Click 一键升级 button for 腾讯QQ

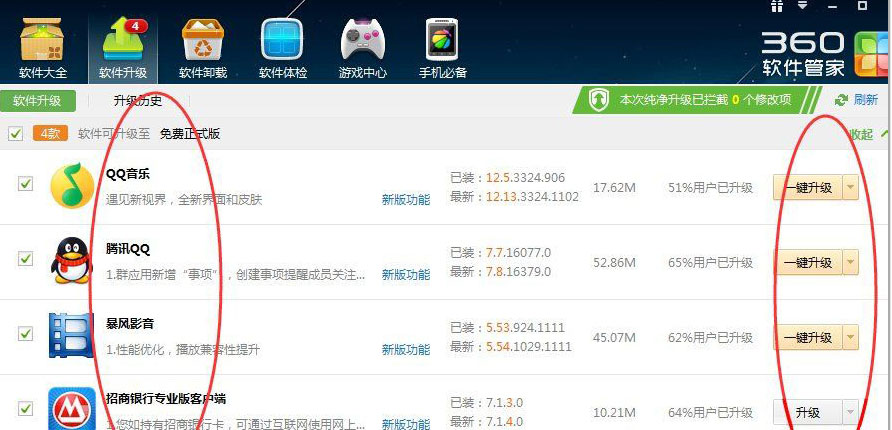pyautogui.click(x=808, y=263)
